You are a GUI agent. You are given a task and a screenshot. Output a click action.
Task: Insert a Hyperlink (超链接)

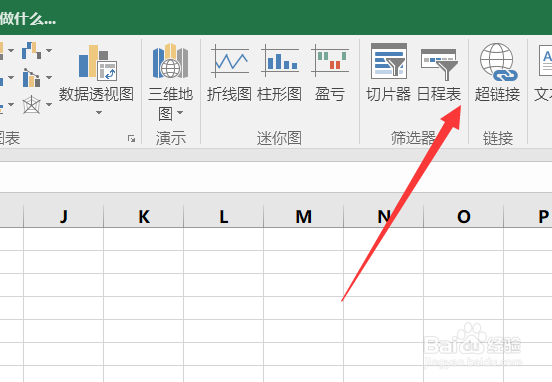click(x=497, y=73)
